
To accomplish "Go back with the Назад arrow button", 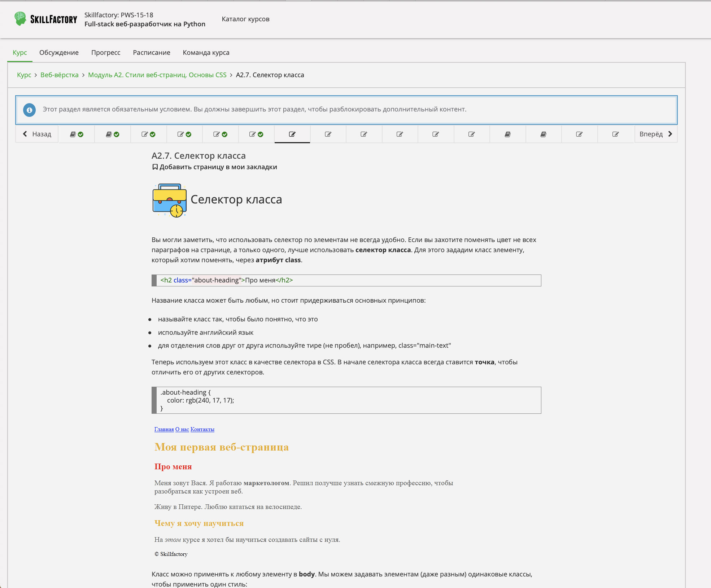I will point(37,134).
